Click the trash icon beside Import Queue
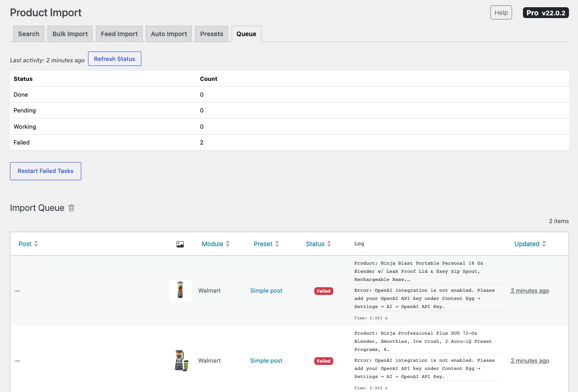Image resolution: width=578 pixels, height=392 pixels. click(x=71, y=208)
